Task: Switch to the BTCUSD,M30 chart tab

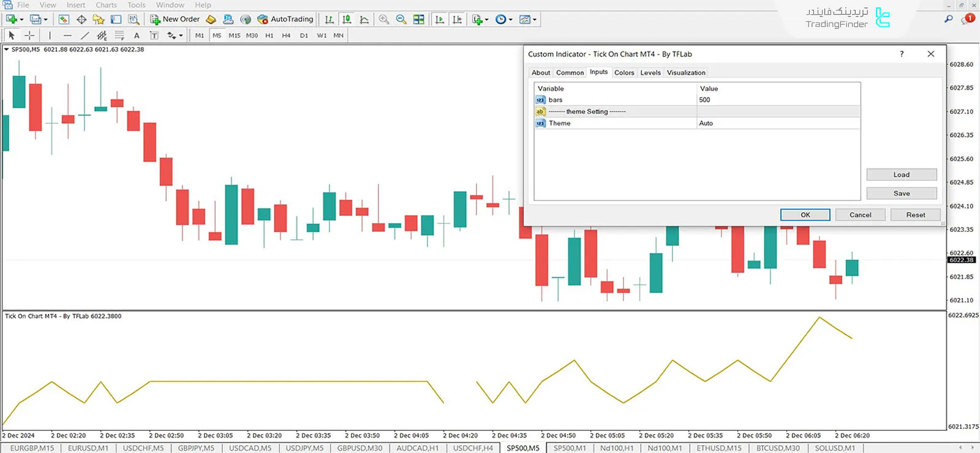Action: coord(778,448)
